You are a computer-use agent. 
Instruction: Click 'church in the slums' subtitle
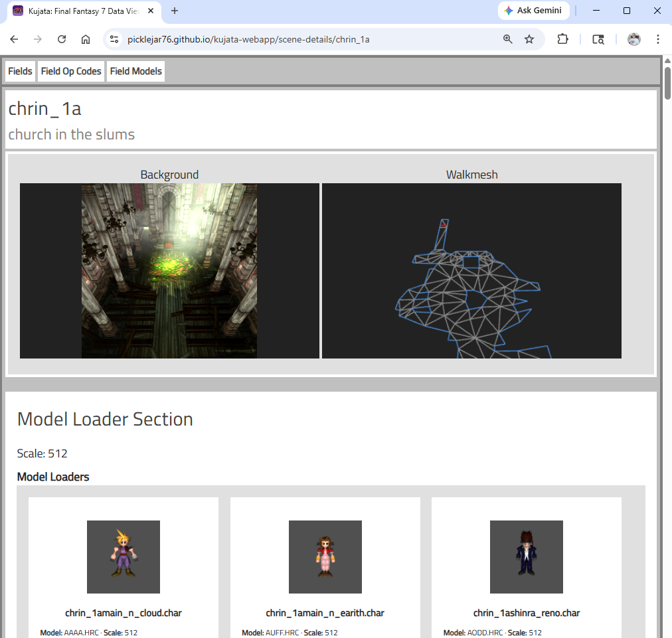(x=72, y=135)
